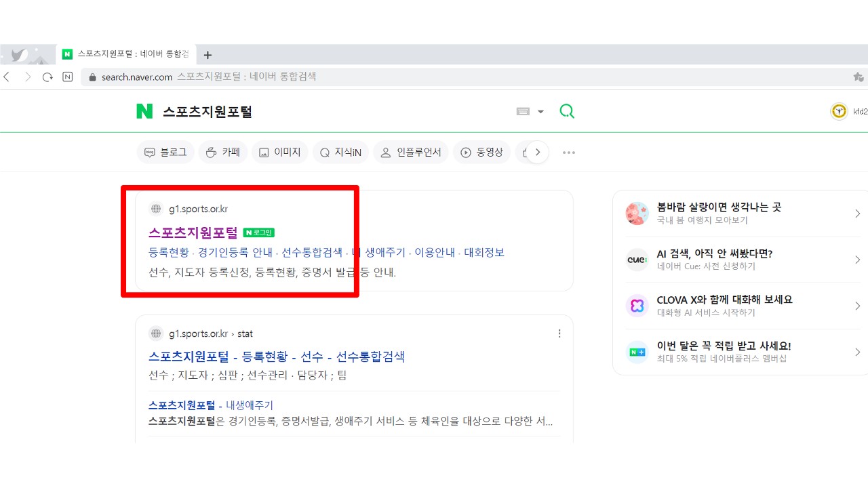Image resolution: width=868 pixels, height=488 pixels.
Task: Open the 스포츠지원포털 main result link
Action: click(x=193, y=232)
